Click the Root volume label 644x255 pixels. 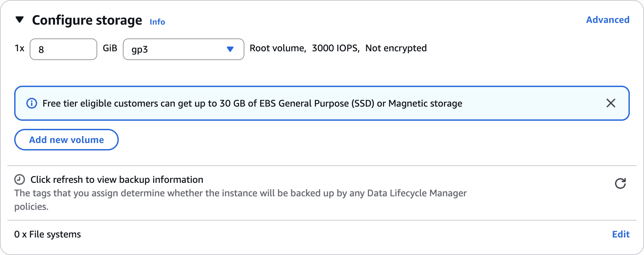tap(277, 48)
